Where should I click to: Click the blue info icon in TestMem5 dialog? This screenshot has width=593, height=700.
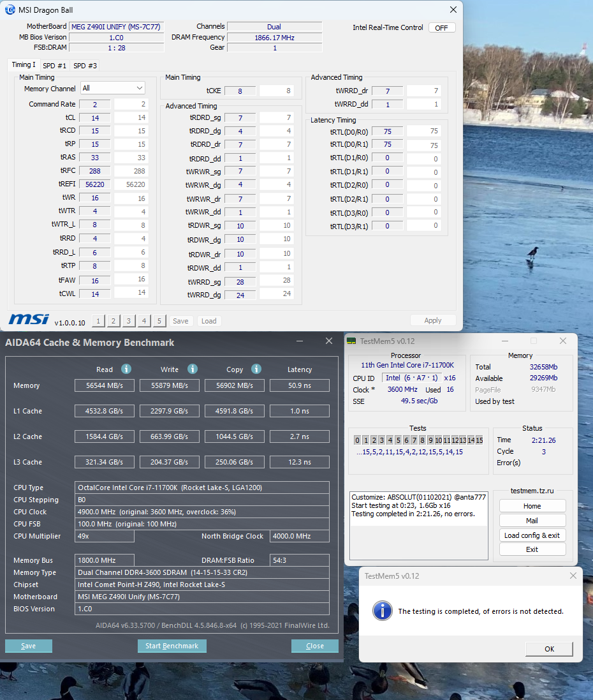coord(383,611)
